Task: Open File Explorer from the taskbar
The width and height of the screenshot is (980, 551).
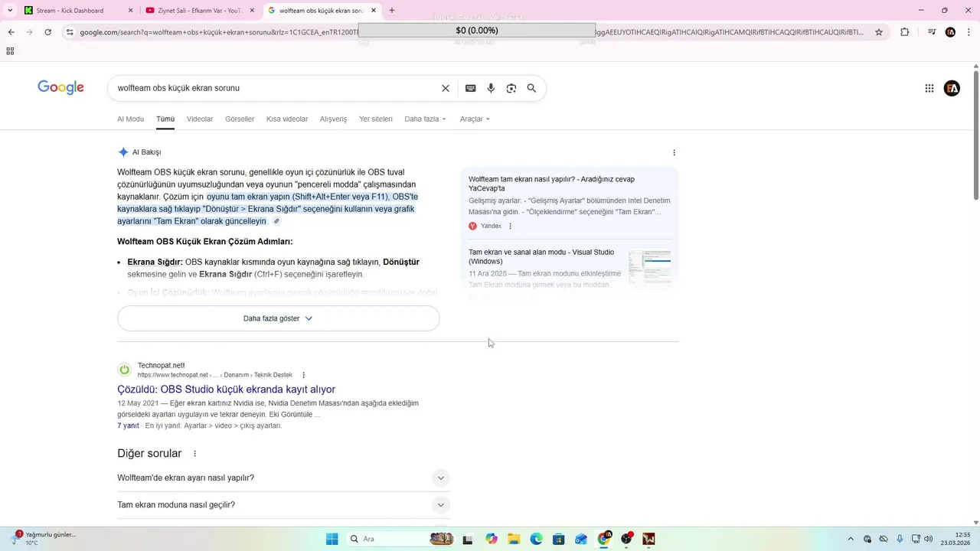Action: 514,539
